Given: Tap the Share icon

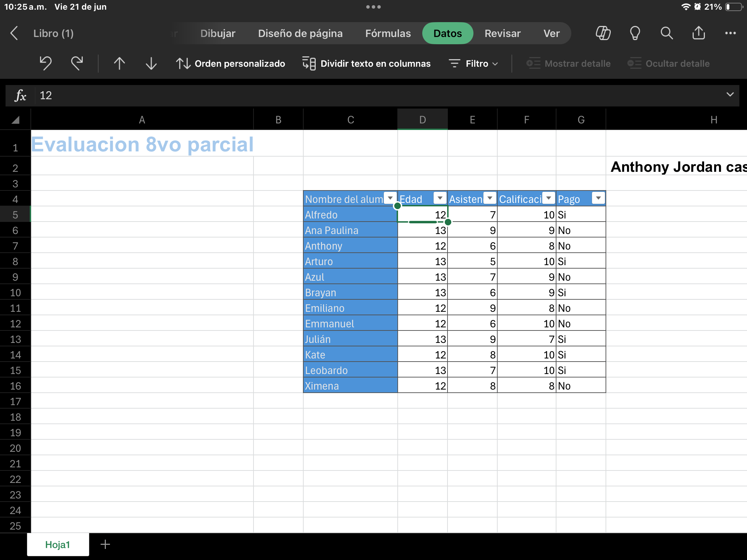Looking at the screenshot, I should pos(699,34).
